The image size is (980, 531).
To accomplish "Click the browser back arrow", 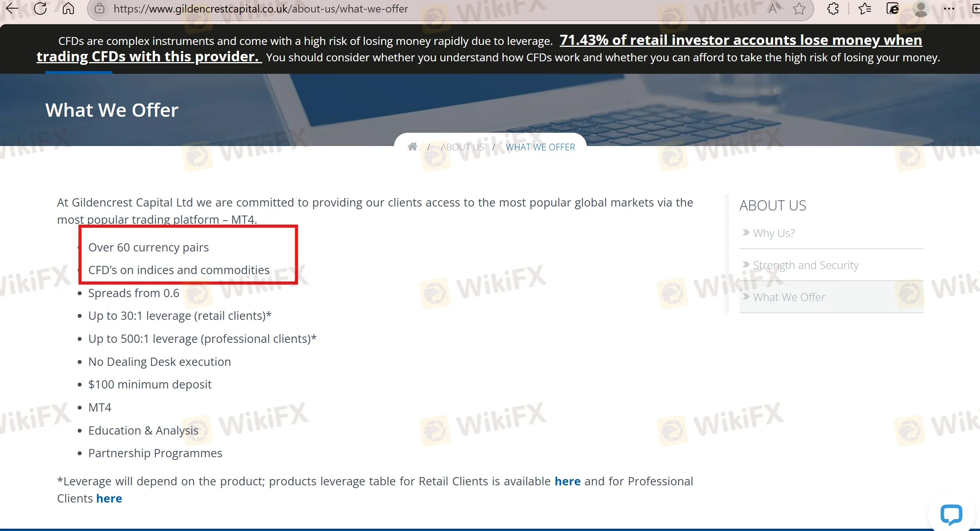I will [x=12, y=9].
